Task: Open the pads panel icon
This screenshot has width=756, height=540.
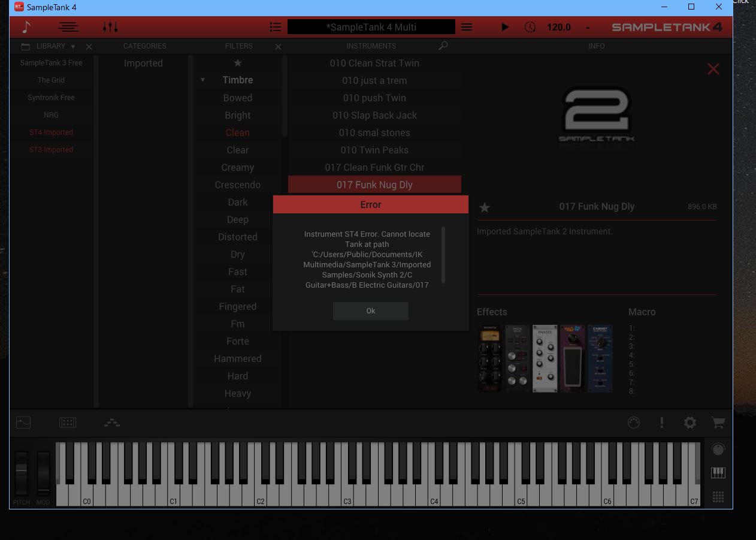Action: [68, 423]
